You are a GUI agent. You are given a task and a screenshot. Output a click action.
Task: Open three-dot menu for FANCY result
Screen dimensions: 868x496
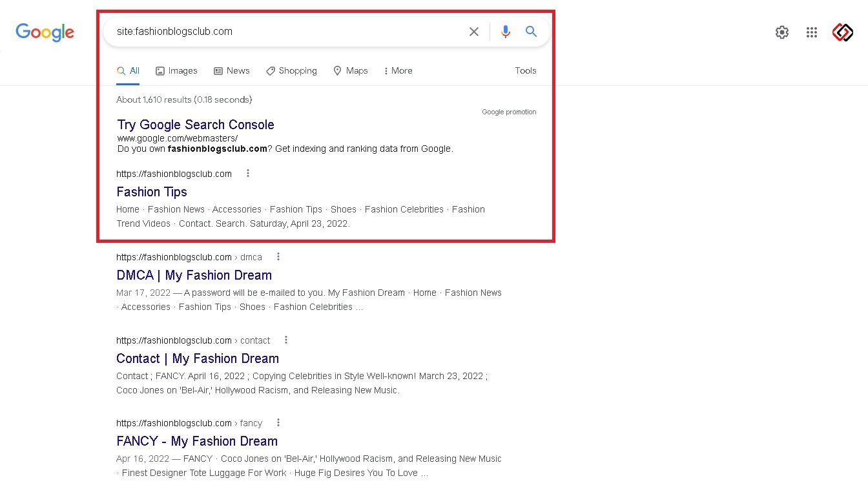(278, 422)
